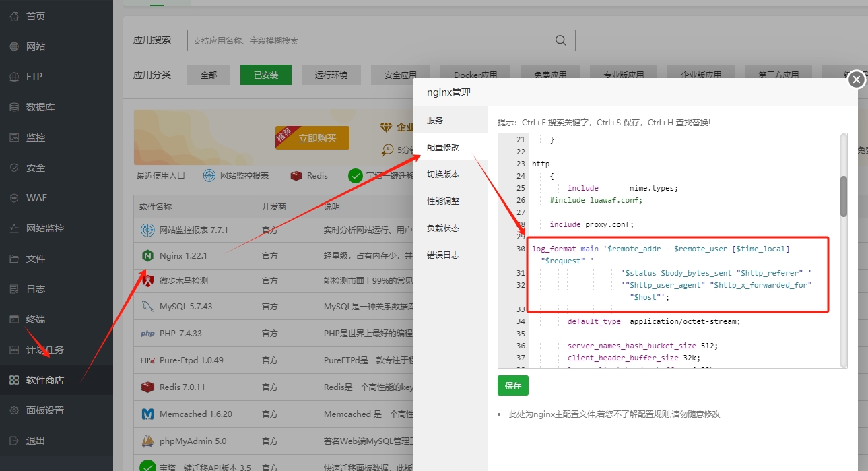
Task: Click the #include luawaf.conf; line
Action: [596, 200]
